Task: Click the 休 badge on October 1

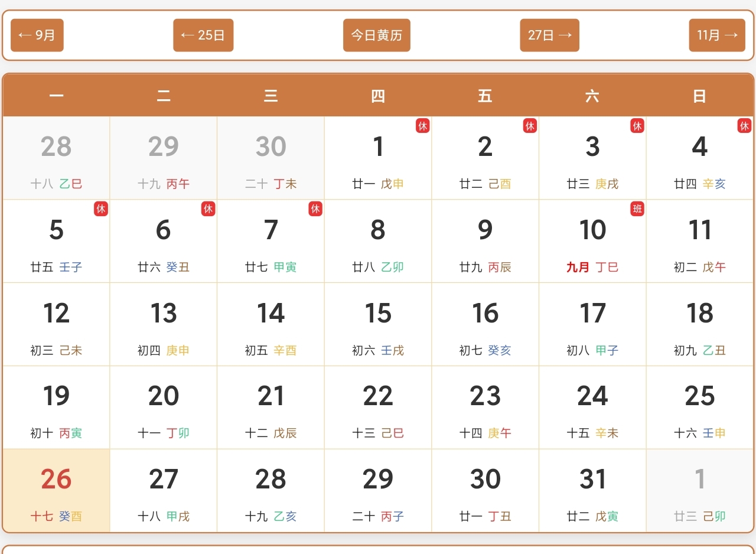Action: point(423,126)
